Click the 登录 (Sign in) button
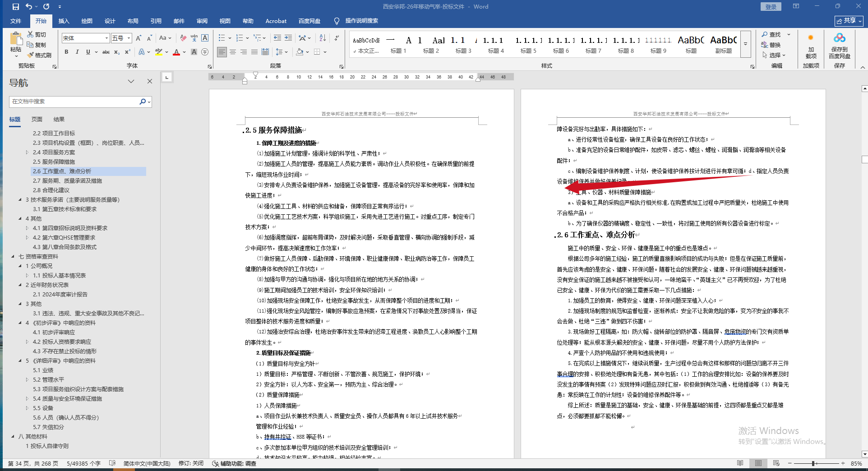This screenshot has height=471, width=868. (771, 7)
